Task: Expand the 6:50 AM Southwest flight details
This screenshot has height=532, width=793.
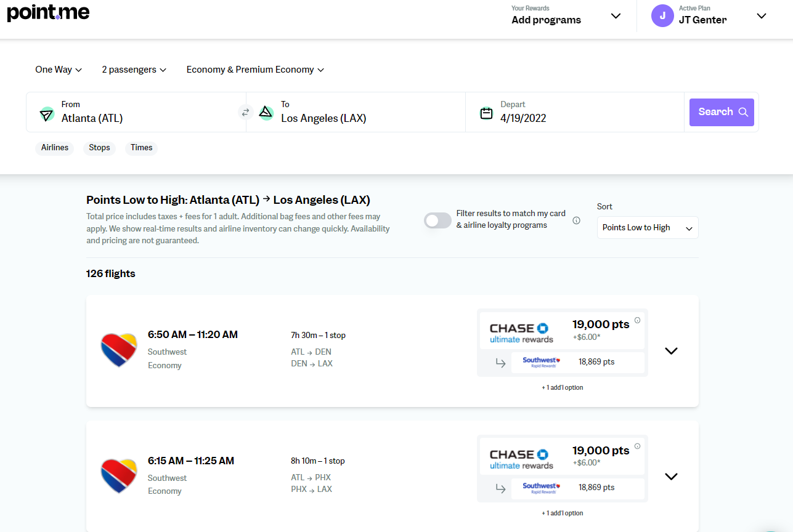Action: coord(671,351)
